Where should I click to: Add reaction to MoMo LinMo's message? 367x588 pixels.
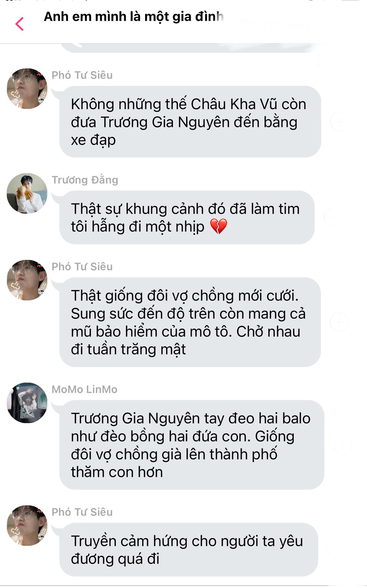tap(342, 445)
